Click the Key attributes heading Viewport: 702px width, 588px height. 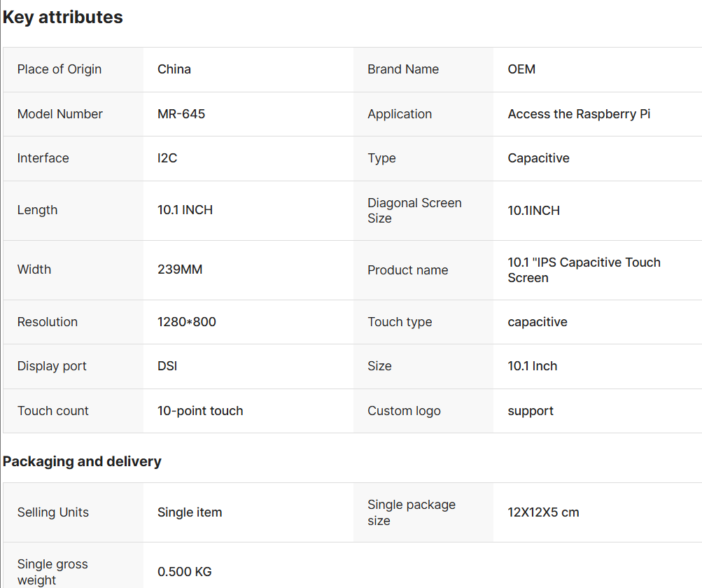[x=63, y=17]
